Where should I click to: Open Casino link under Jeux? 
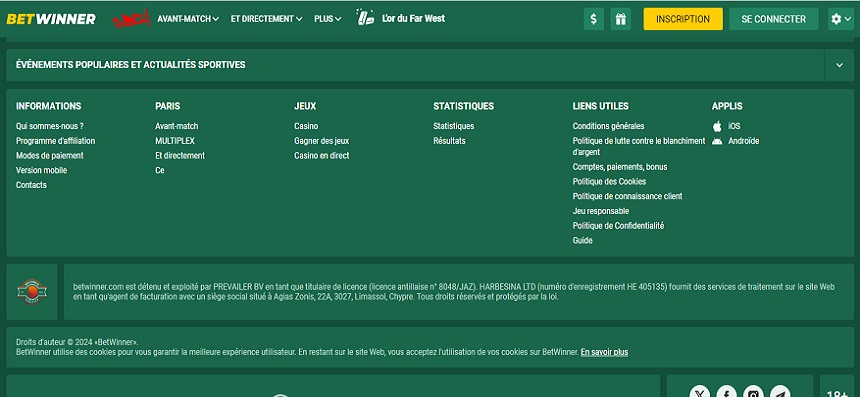pos(306,126)
